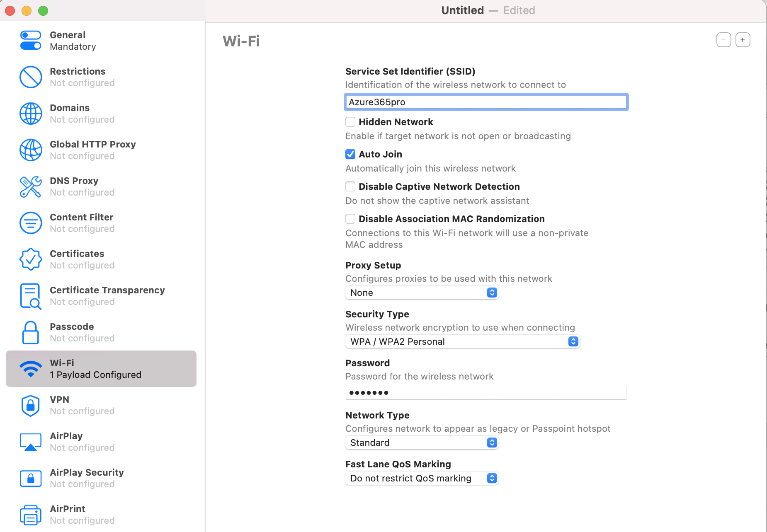767x532 pixels.
Task: Open the Content Filter icon
Action: (x=31, y=223)
